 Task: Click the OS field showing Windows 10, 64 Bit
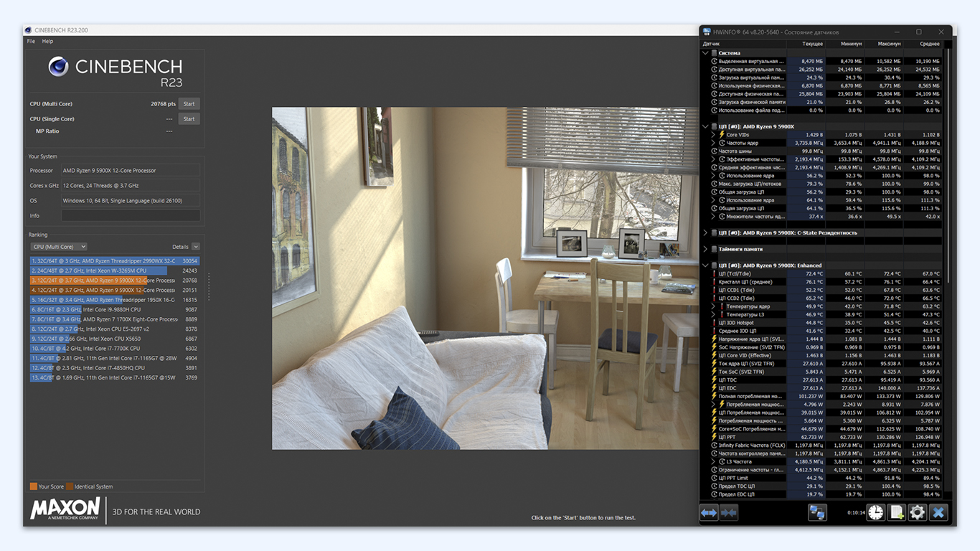click(x=131, y=201)
